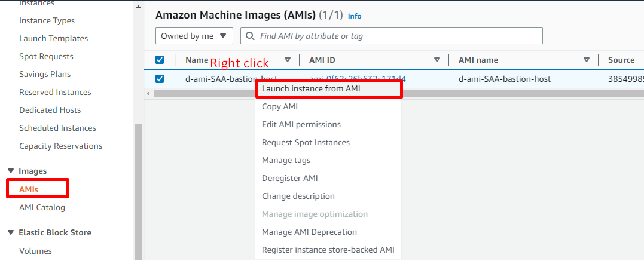Toggle the select-all header checkbox
The width and height of the screenshot is (644, 261).
click(160, 60)
